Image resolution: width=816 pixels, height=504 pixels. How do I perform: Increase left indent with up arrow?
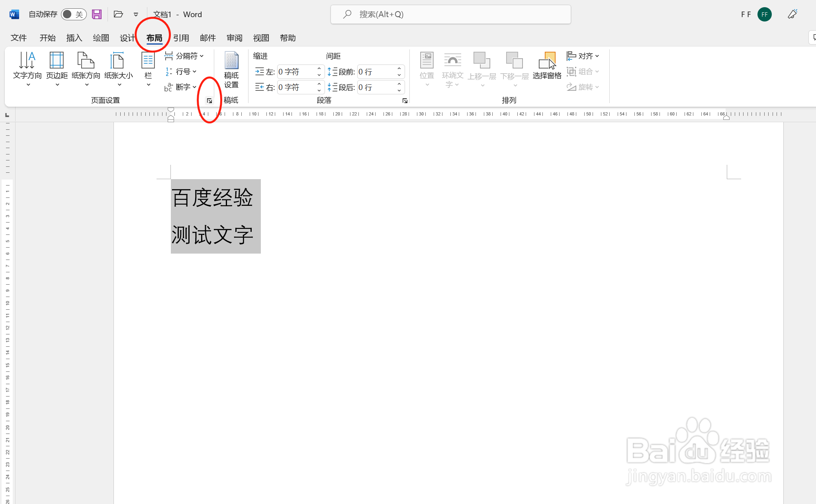319,68
